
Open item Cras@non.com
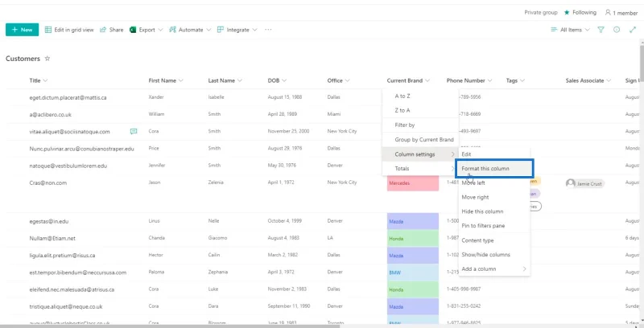click(x=47, y=182)
